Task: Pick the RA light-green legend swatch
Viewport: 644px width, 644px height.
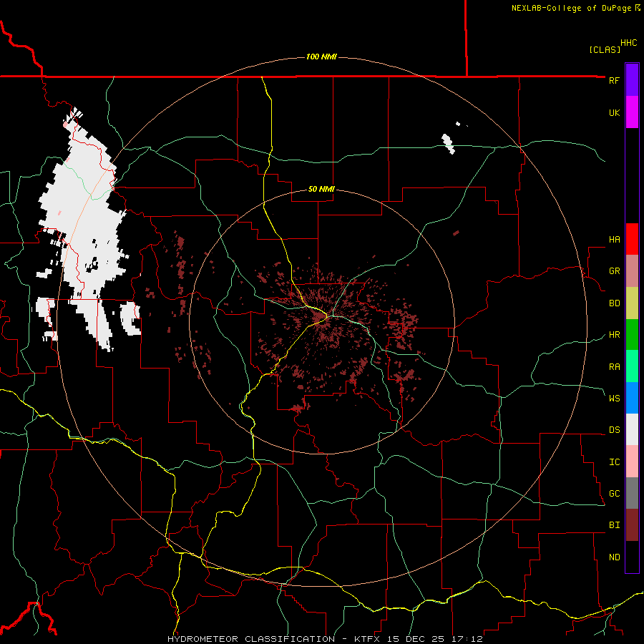Action: [x=632, y=366]
